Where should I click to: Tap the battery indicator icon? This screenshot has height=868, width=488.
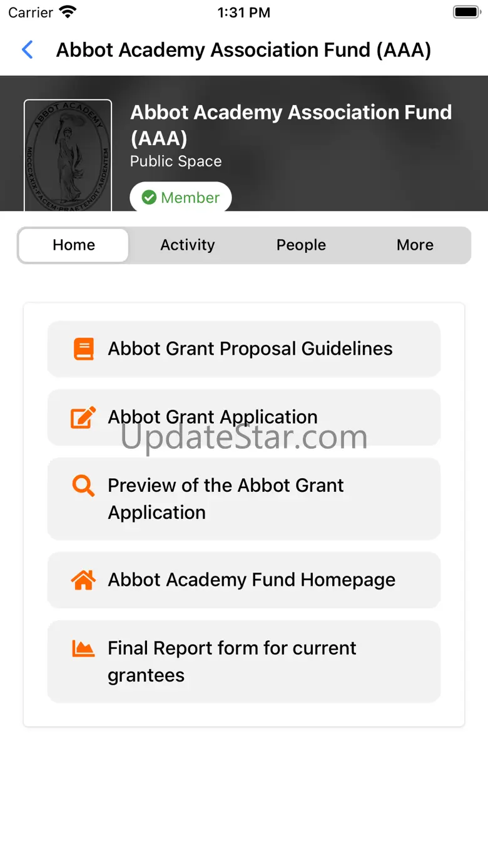[466, 12]
